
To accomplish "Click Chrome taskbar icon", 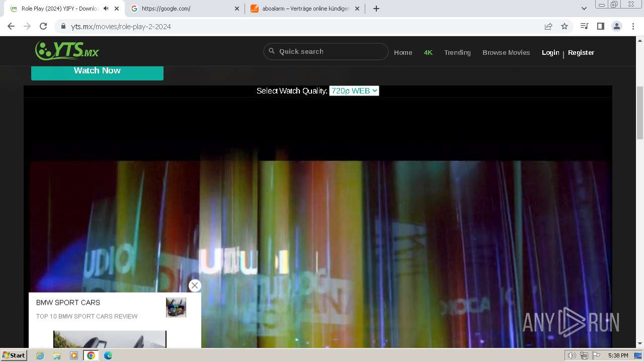I will [x=91, y=355].
